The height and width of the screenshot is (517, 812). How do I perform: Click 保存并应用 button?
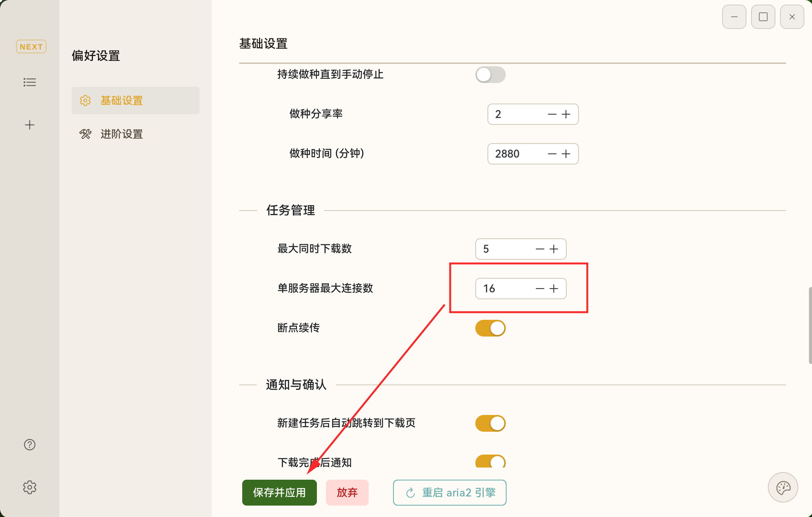279,492
